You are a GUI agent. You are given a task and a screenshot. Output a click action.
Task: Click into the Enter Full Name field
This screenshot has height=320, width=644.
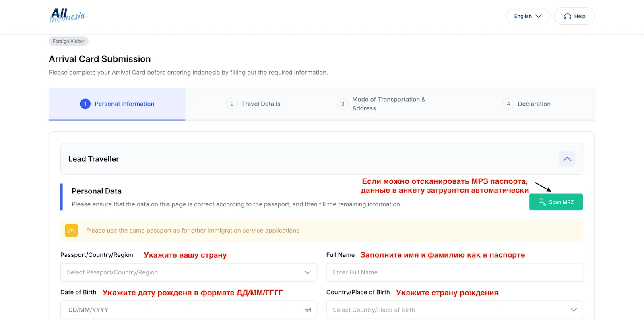(x=454, y=272)
